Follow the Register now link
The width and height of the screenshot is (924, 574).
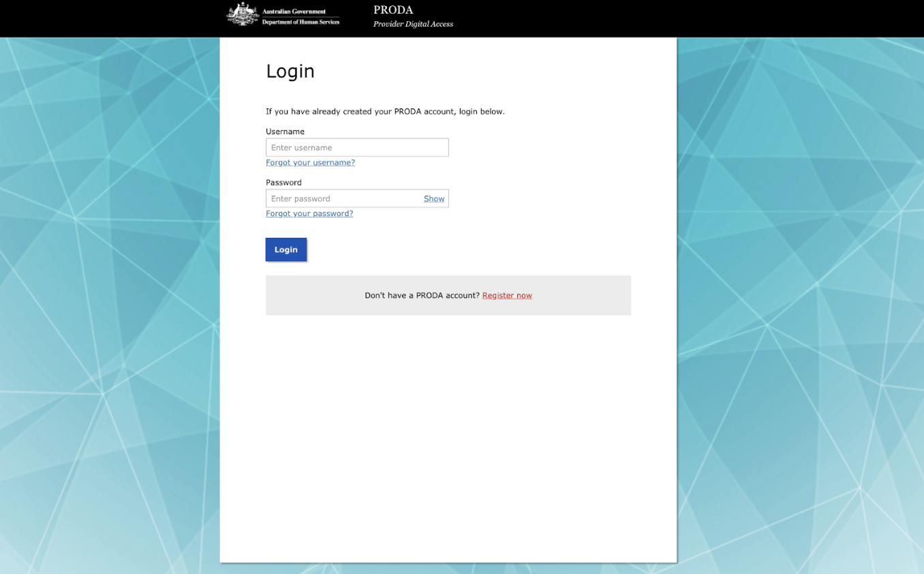coord(507,296)
